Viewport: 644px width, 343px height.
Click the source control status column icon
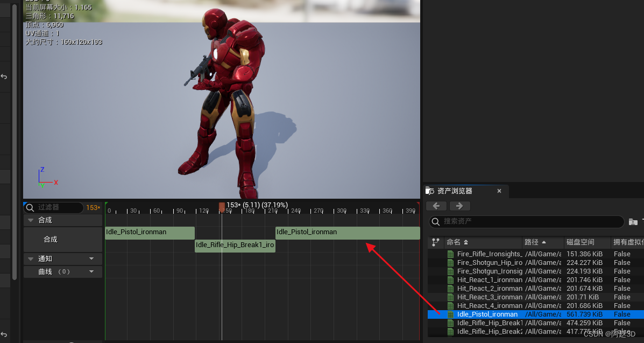(x=435, y=242)
